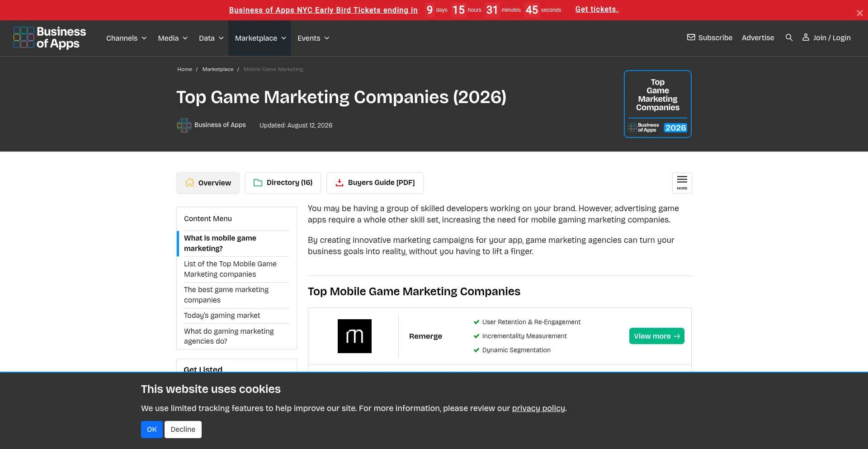Click the Business of Apps logo
Screen dimensions: 868x449
50,38
